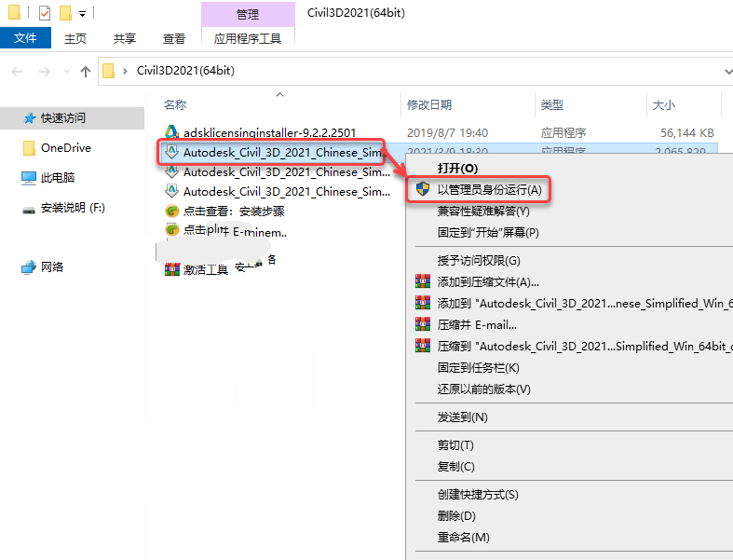The width and height of the screenshot is (733, 560).
Task: Choose 创建快捷方式(S)
Action: pyautogui.click(x=478, y=495)
